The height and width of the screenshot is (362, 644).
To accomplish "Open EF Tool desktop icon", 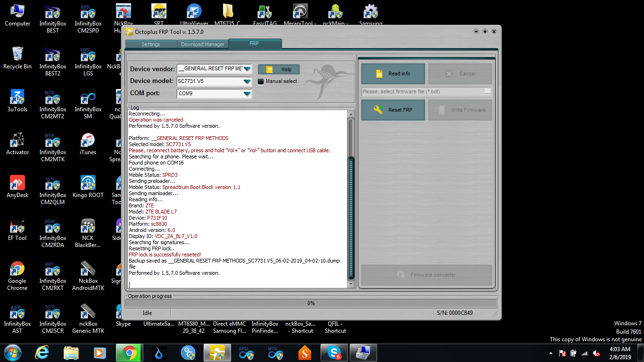I will pyautogui.click(x=17, y=230).
